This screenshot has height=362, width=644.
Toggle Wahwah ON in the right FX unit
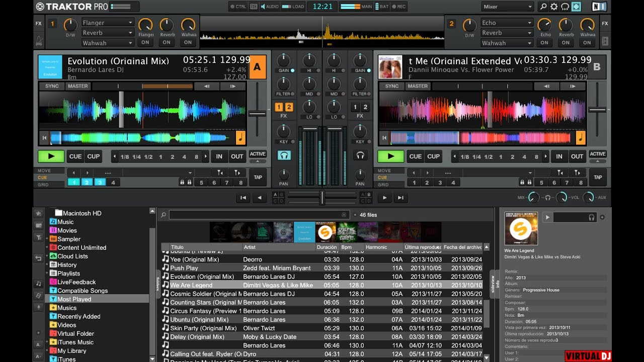pos(587,42)
